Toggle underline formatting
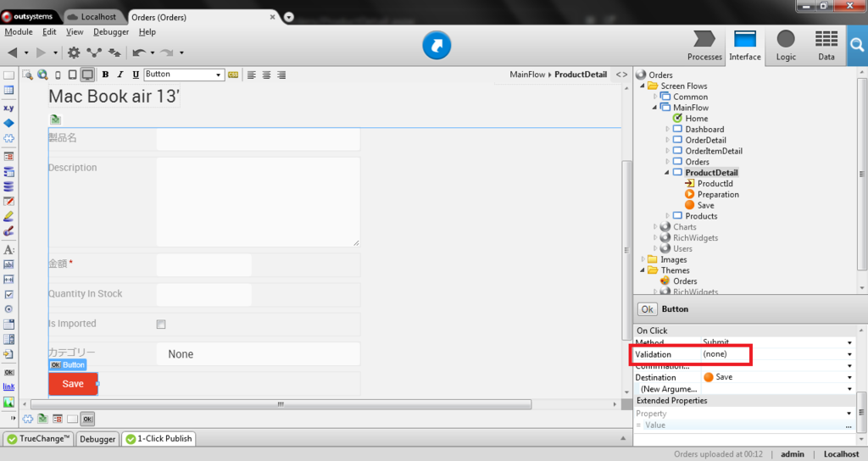The height and width of the screenshot is (461, 868). (136, 75)
